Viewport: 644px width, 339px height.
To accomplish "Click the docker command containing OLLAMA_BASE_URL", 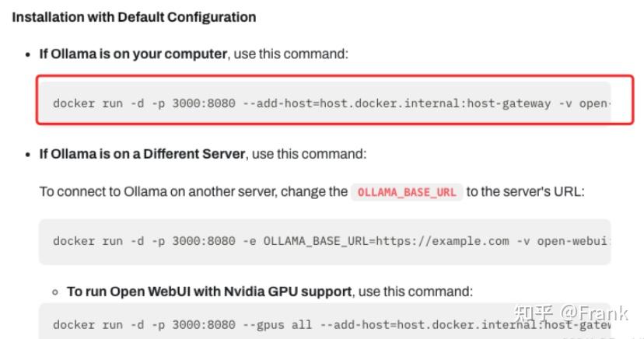I will pyautogui.click(x=324, y=241).
